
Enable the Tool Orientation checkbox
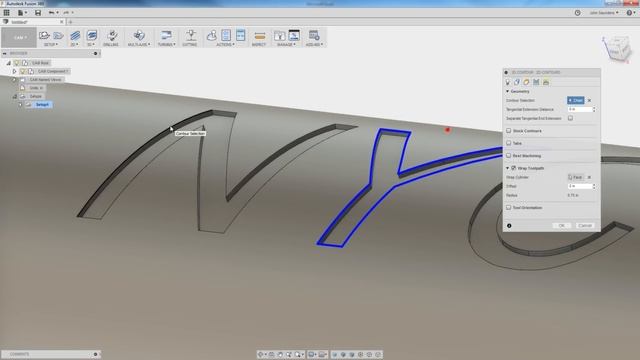click(509, 207)
